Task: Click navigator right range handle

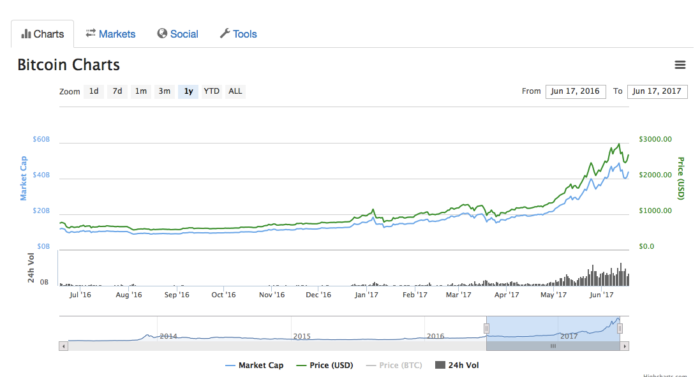Action: point(620,329)
